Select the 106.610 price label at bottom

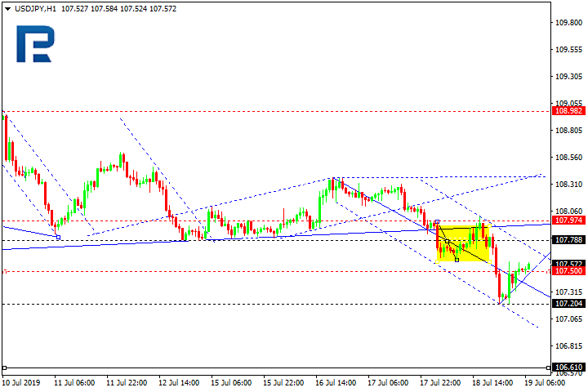coord(567,367)
